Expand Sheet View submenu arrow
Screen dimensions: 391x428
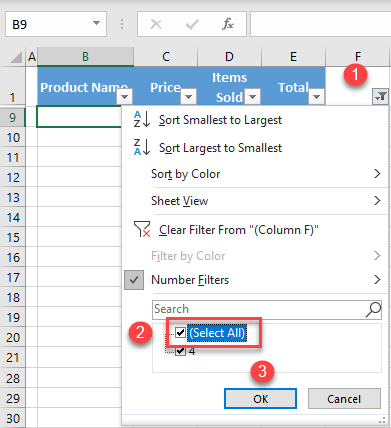click(x=377, y=201)
